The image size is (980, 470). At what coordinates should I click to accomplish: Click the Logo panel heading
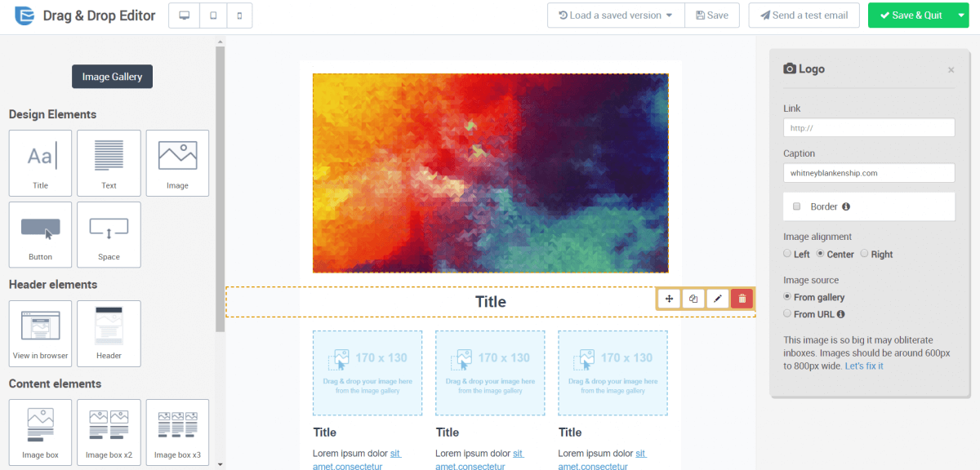(x=804, y=69)
